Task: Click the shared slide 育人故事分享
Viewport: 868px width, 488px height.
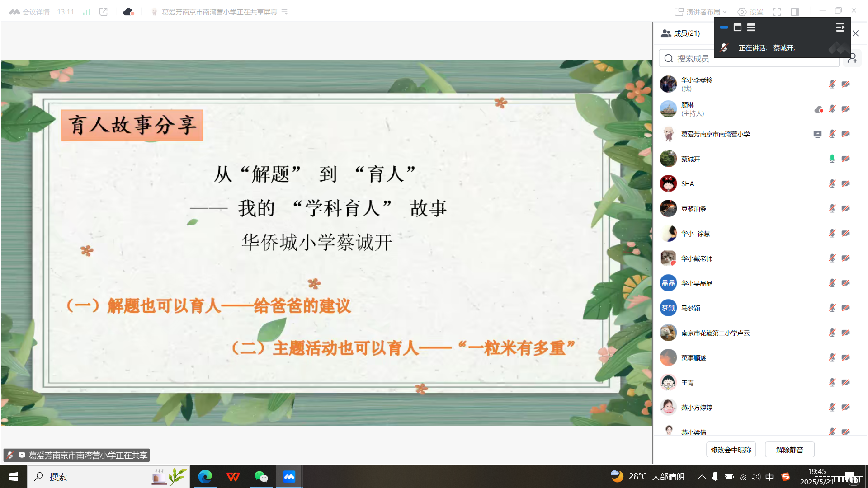Action: click(x=326, y=243)
